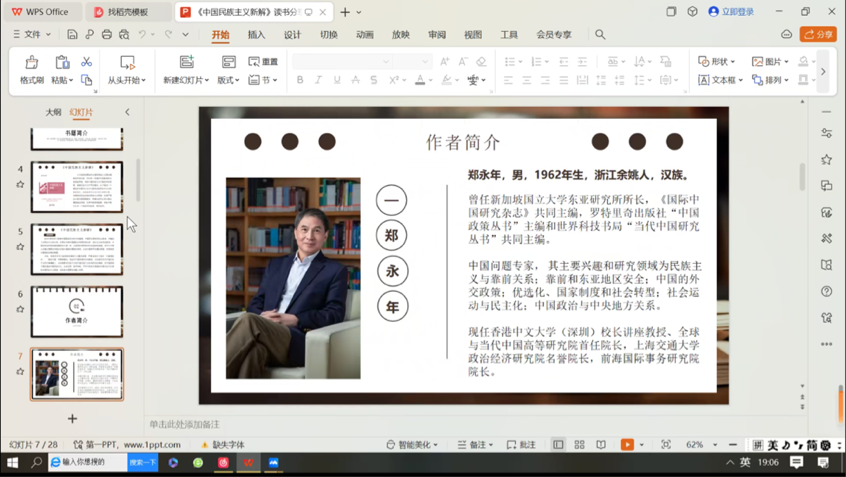846x477 pixels.
Task: Click the Save icon in quick toolbar
Action: pyautogui.click(x=72, y=35)
